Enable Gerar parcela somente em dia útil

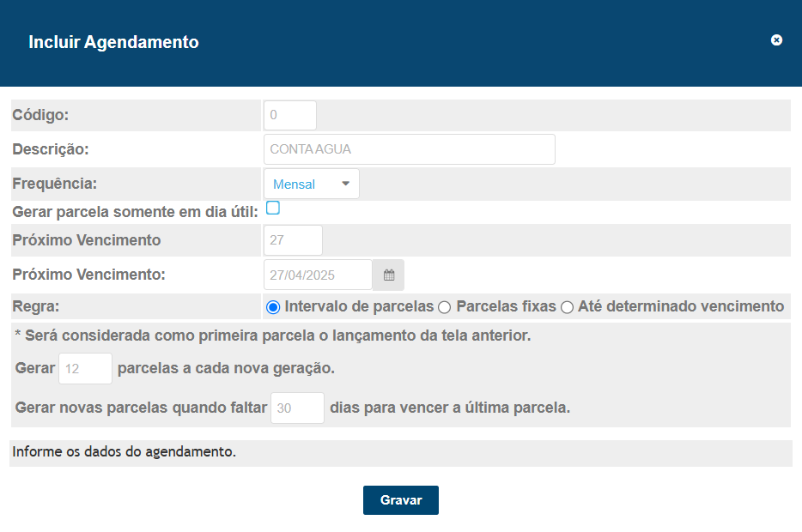point(273,208)
